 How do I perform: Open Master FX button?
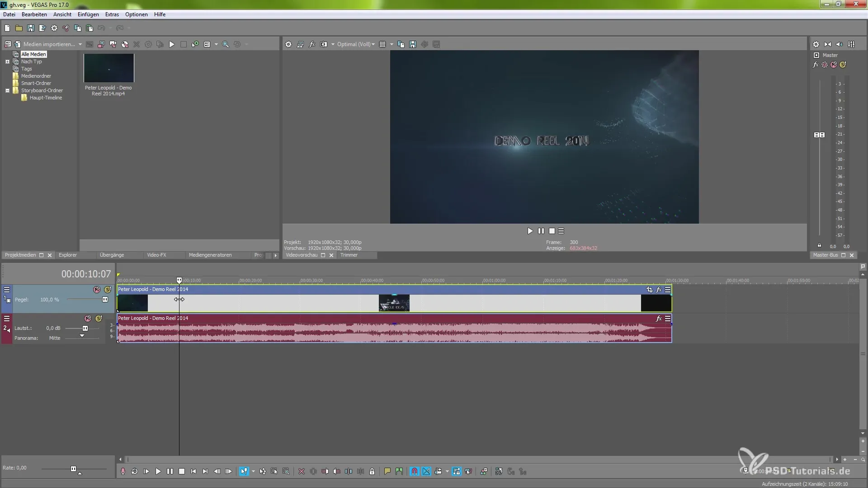point(816,65)
